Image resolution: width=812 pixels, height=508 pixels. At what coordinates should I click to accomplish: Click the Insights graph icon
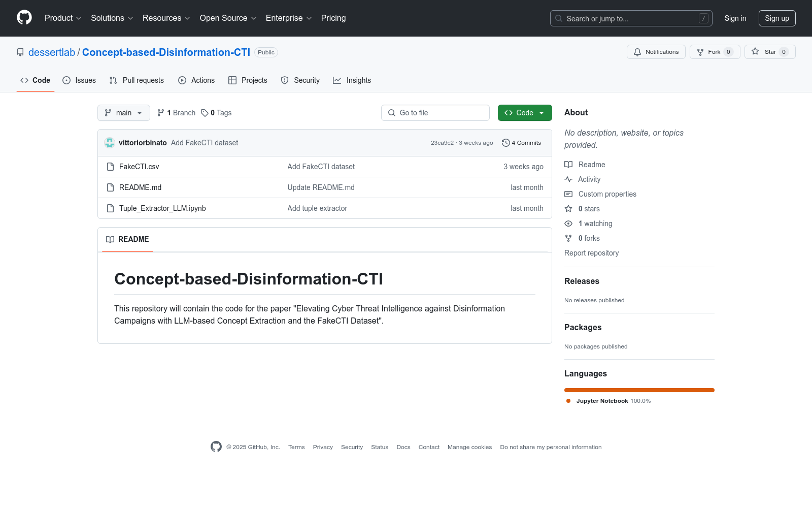tap(337, 80)
